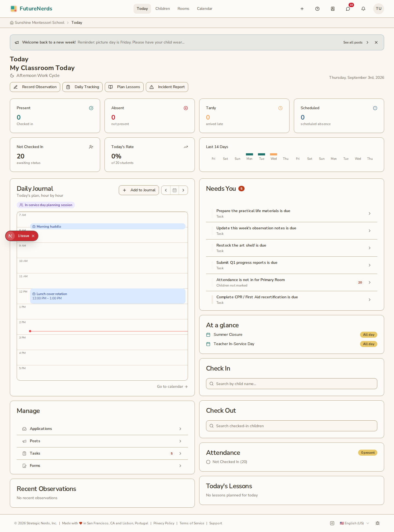Open Applications in Manage list

click(x=102, y=429)
